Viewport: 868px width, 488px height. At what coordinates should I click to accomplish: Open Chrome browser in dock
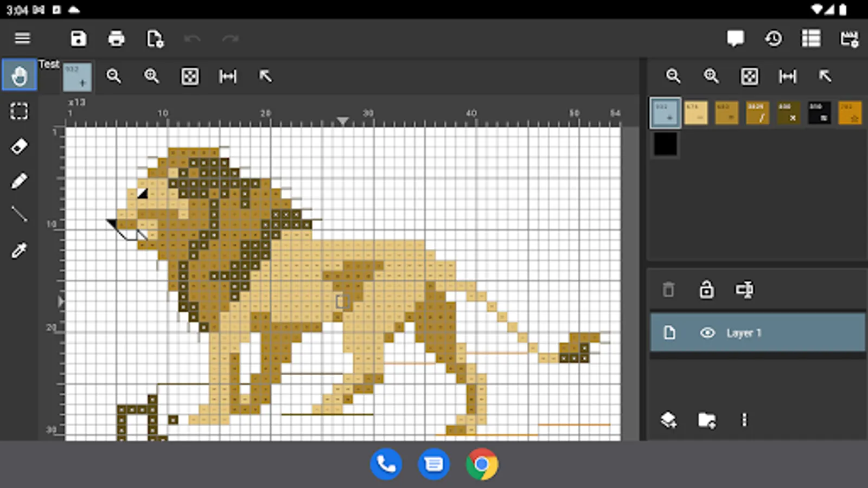(482, 464)
